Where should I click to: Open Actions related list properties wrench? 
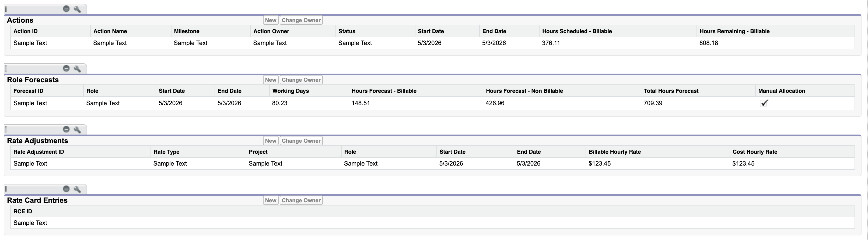pos(77,9)
